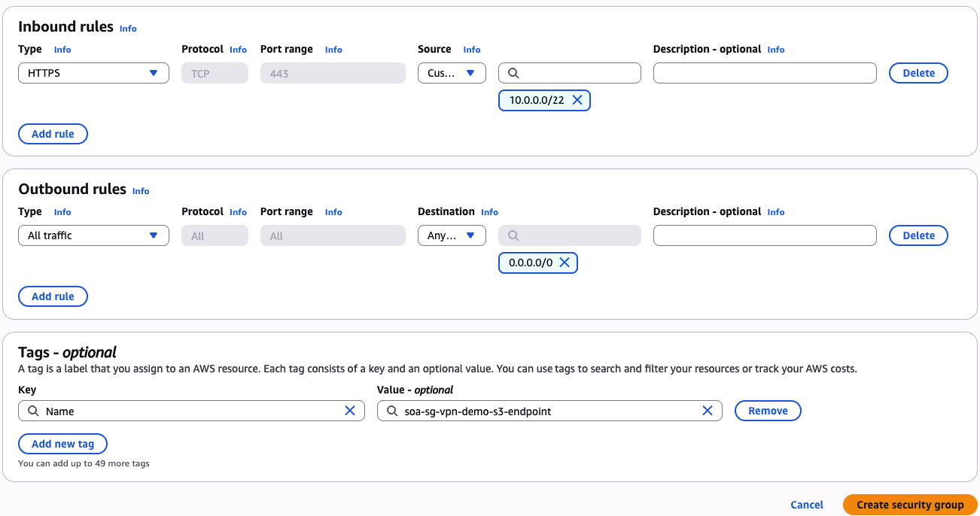Open Info link beside Outbound rules heading

tap(141, 191)
